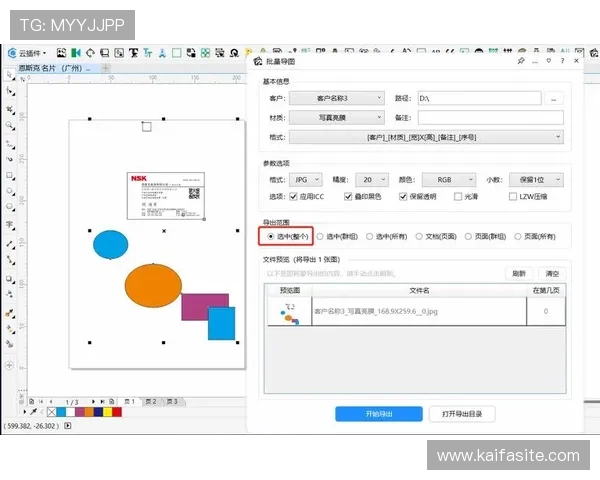This screenshot has width=600, height=480.
Task: Pin the 批量导图 dialog
Action: 521,60
